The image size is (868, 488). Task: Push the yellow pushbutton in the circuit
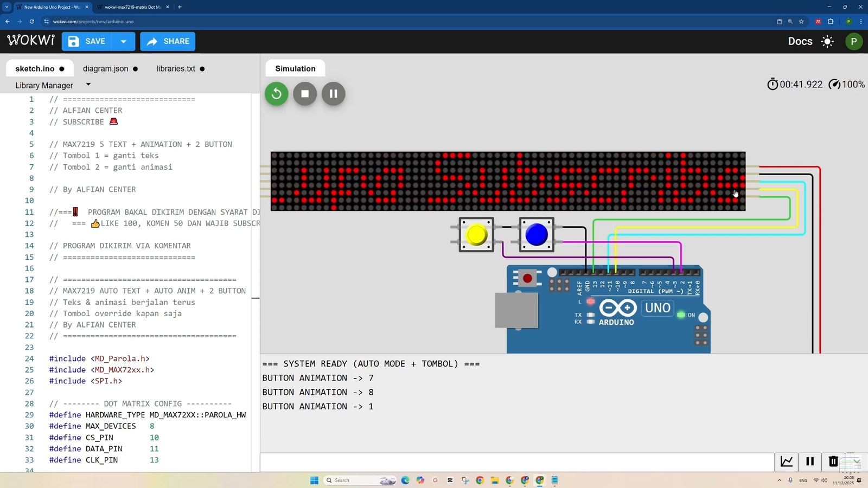(x=476, y=235)
